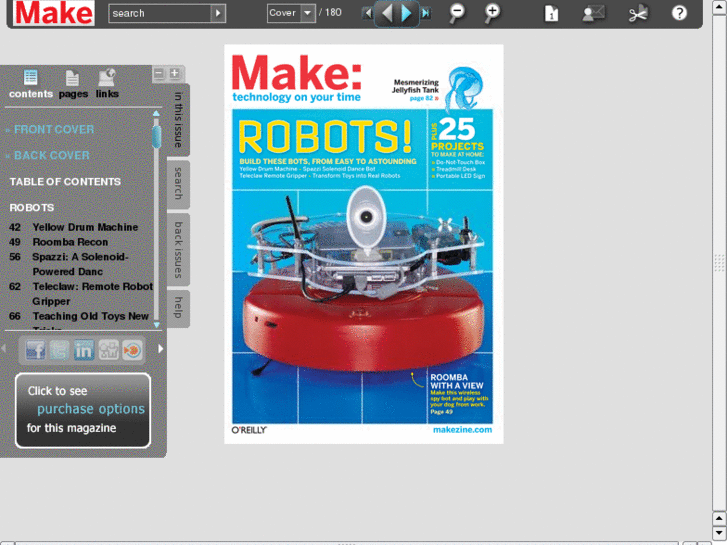Open the links panel tab
This screenshot has height=545, width=727.
click(x=107, y=84)
